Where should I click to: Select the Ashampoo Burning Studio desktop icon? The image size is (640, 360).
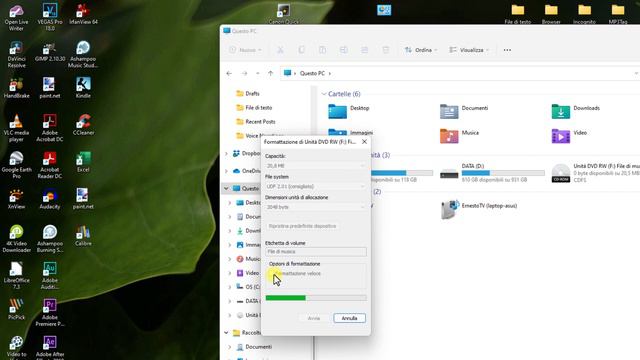tap(50, 239)
